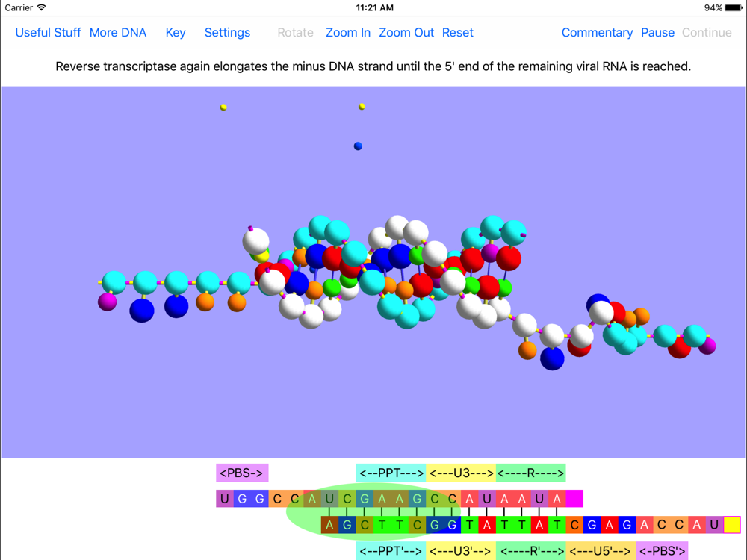The width and height of the screenshot is (747, 560).
Task: Select the <-PBS'> region label
Action: tap(662, 550)
